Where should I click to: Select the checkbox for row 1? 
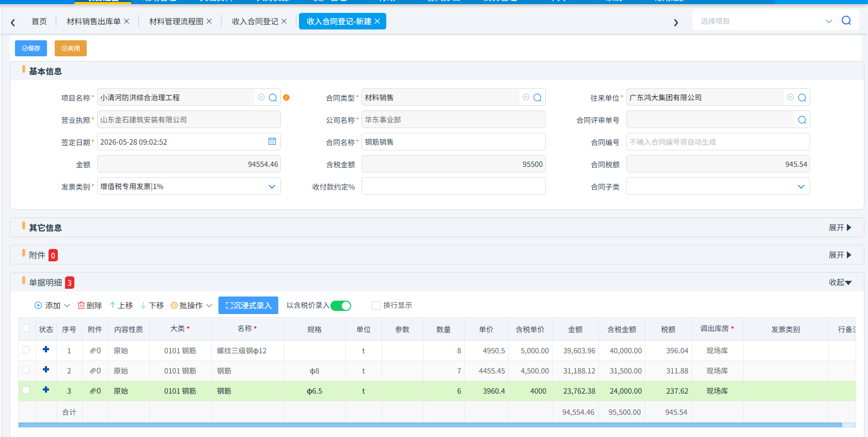pyautogui.click(x=26, y=350)
